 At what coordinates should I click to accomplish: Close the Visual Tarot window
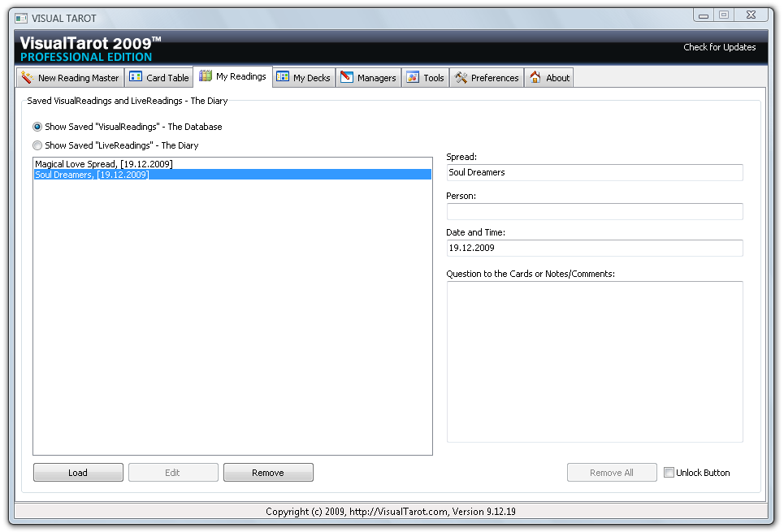coord(751,15)
